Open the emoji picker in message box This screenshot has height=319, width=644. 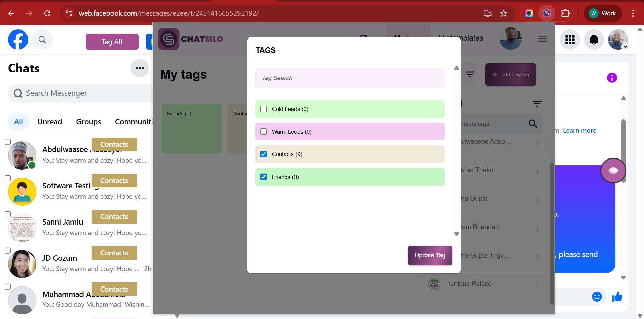(597, 297)
